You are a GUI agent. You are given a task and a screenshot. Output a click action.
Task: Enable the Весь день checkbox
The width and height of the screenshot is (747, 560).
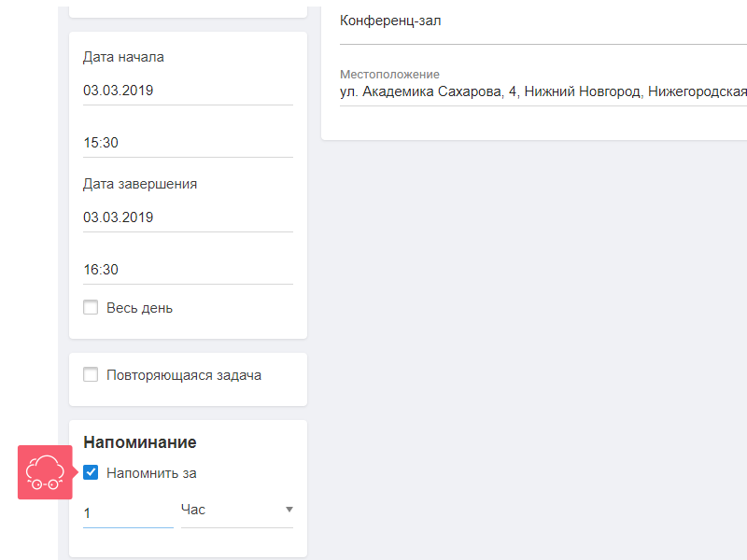pos(91,307)
